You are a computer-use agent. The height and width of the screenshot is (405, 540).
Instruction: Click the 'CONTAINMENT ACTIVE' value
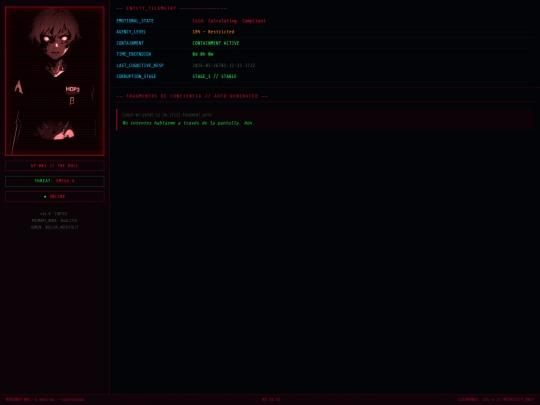[216, 43]
